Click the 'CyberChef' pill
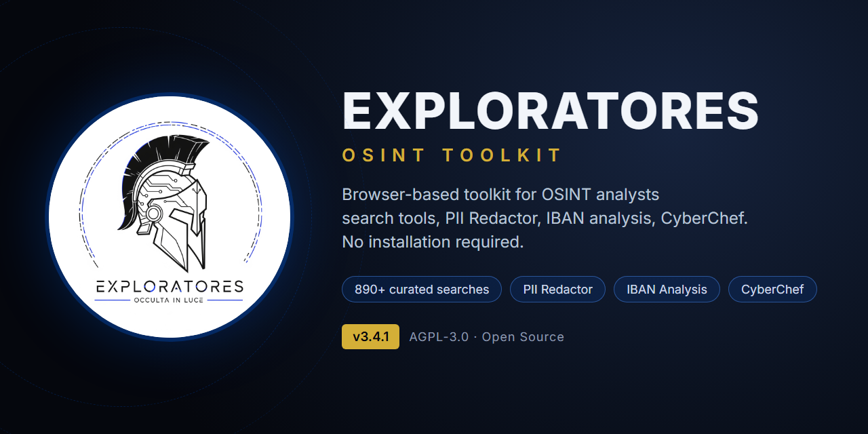Image resolution: width=868 pixels, height=434 pixels. [772, 290]
